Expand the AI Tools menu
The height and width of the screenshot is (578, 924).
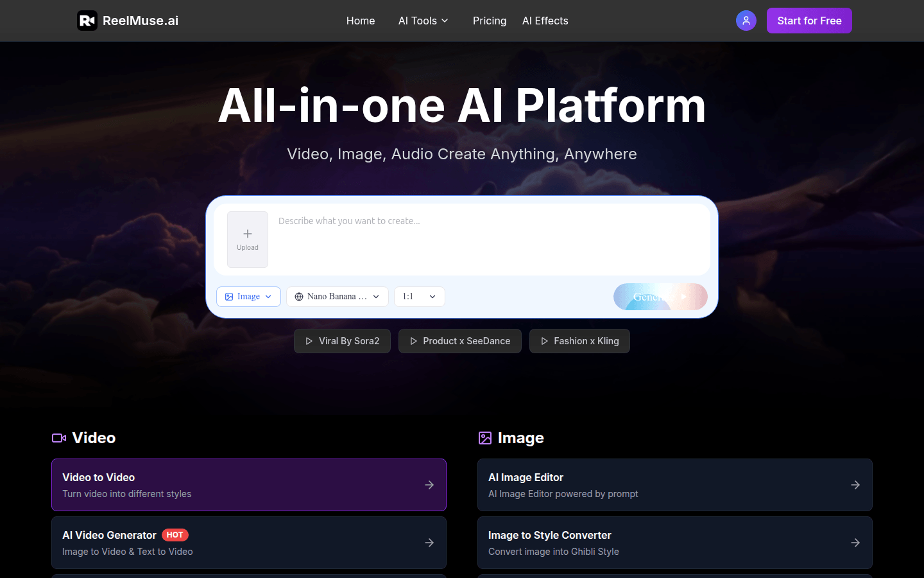pyautogui.click(x=423, y=21)
